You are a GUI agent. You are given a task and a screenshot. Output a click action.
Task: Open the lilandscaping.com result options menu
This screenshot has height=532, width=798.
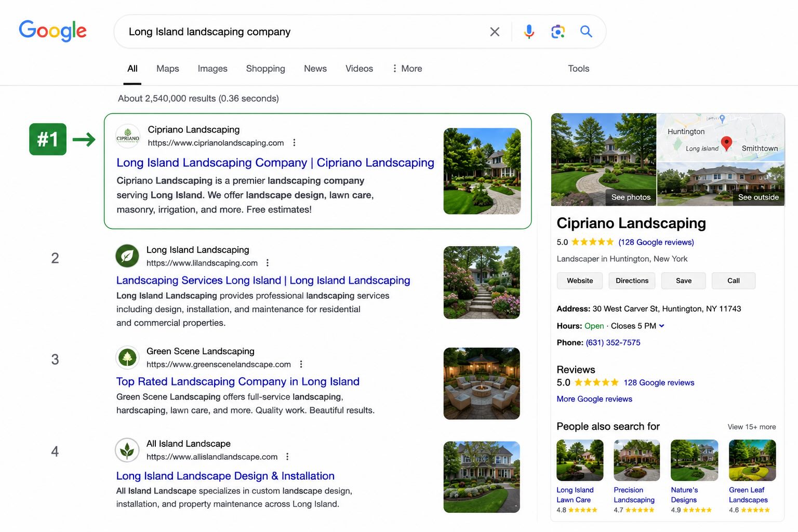coord(268,263)
